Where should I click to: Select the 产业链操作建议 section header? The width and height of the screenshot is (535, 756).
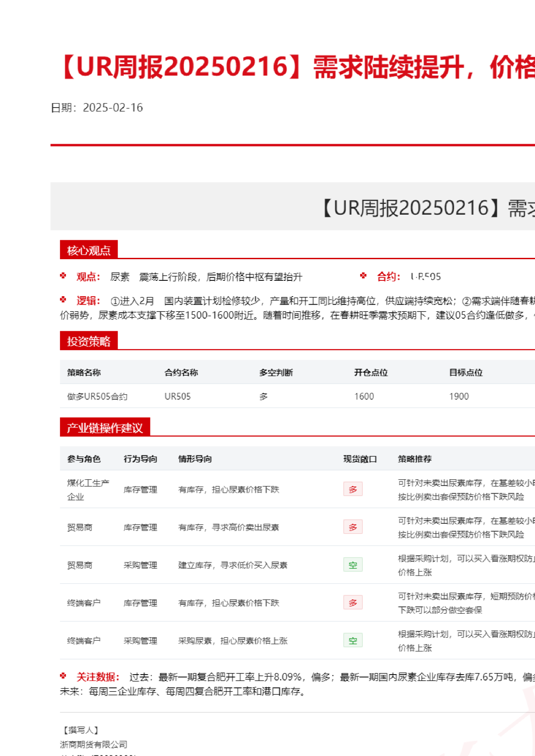pyautogui.click(x=105, y=427)
